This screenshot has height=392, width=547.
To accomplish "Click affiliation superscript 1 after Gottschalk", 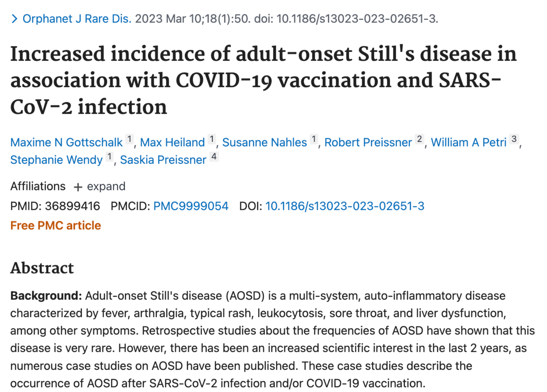I will click(129, 139).
